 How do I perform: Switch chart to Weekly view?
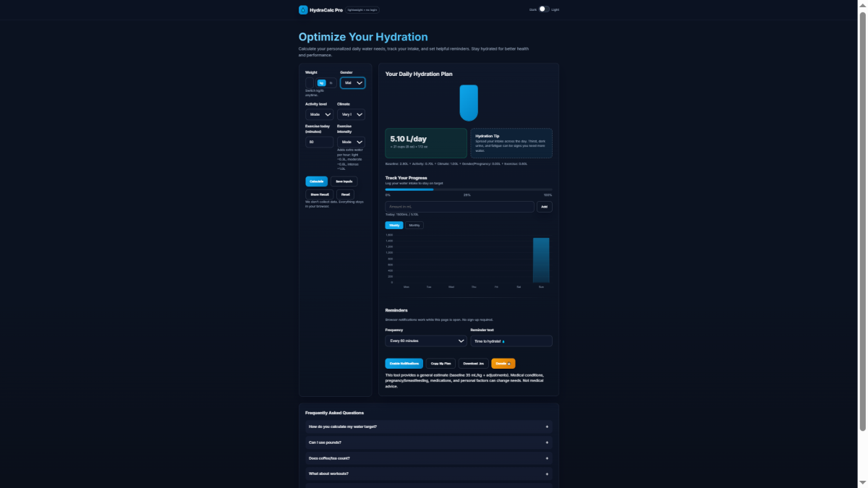click(394, 226)
